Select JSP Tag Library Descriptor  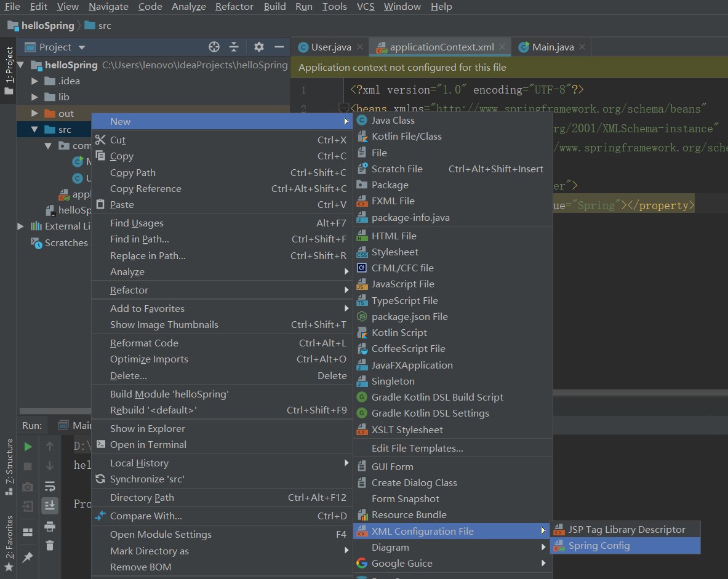pyautogui.click(x=625, y=530)
